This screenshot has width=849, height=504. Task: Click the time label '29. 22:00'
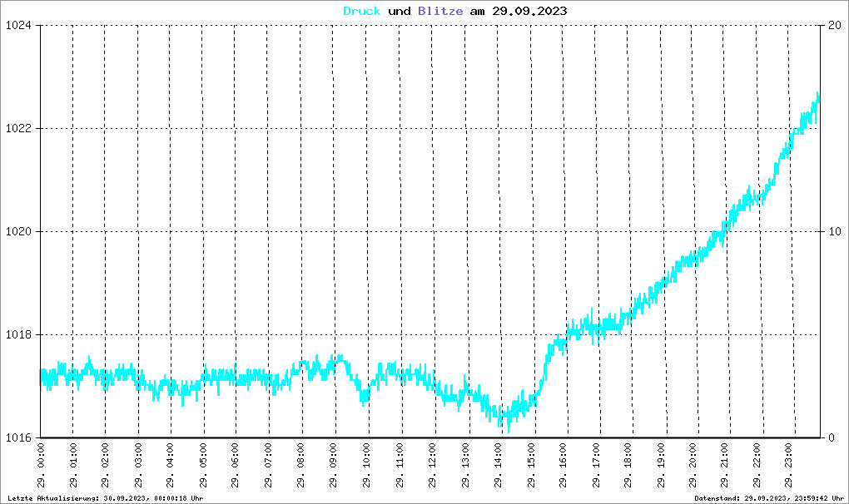[x=757, y=466]
